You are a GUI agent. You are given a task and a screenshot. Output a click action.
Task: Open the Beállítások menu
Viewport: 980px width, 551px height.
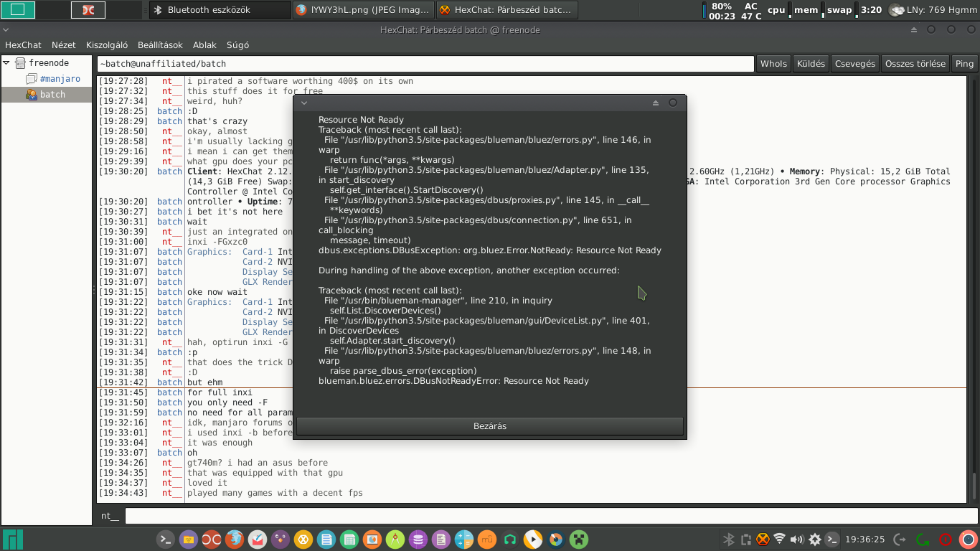(160, 44)
